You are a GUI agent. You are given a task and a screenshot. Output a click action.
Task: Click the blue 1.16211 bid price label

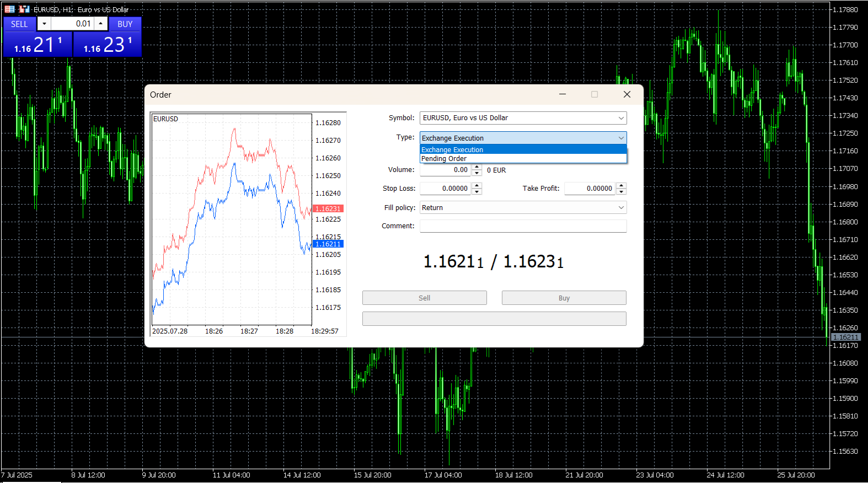[328, 244]
